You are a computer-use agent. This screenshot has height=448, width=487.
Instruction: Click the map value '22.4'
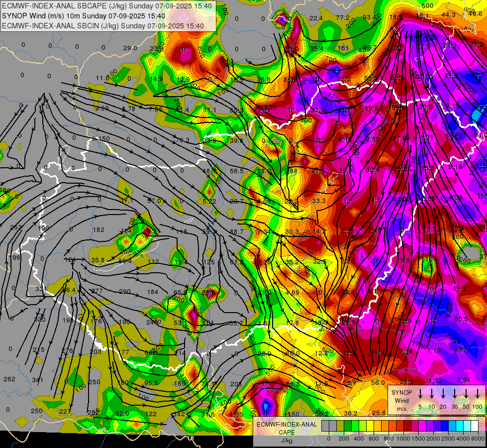[x=316, y=18]
